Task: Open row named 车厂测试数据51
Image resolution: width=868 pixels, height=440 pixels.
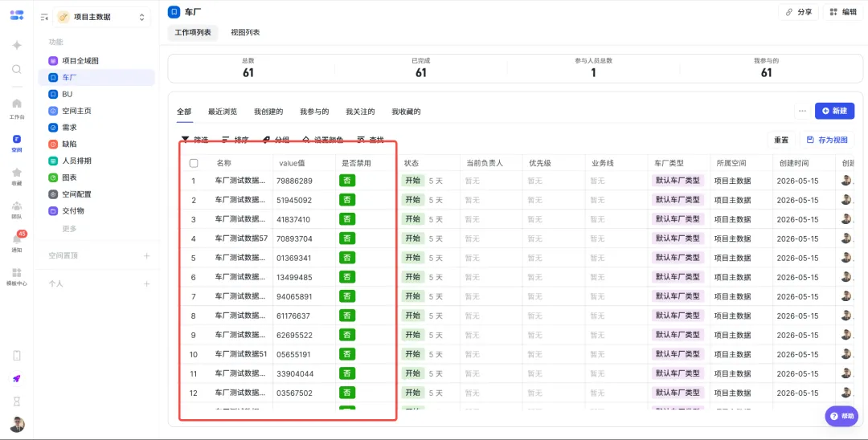Action: coord(241,354)
